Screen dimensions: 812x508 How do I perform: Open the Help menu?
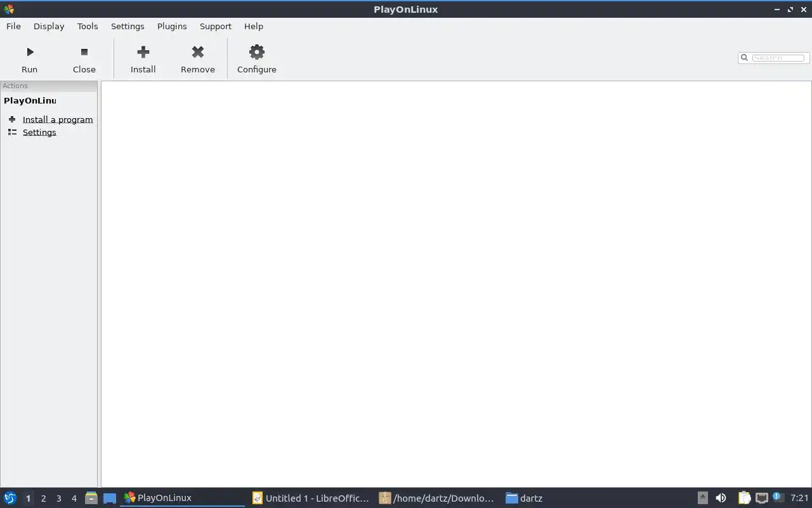(x=254, y=26)
